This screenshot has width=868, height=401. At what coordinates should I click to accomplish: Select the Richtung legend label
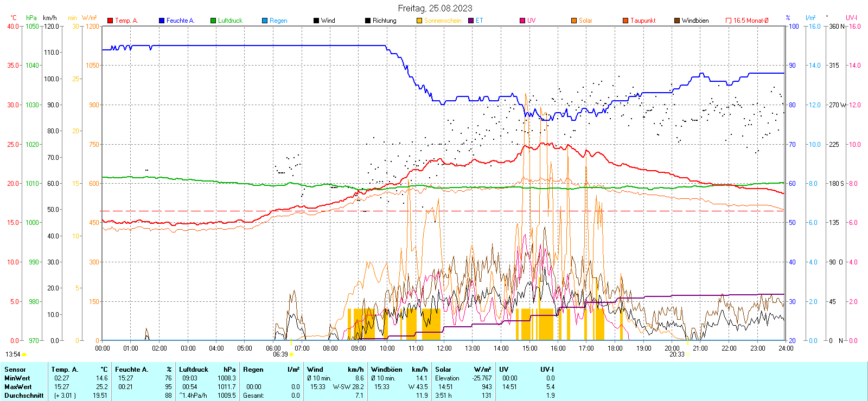click(x=384, y=21)
